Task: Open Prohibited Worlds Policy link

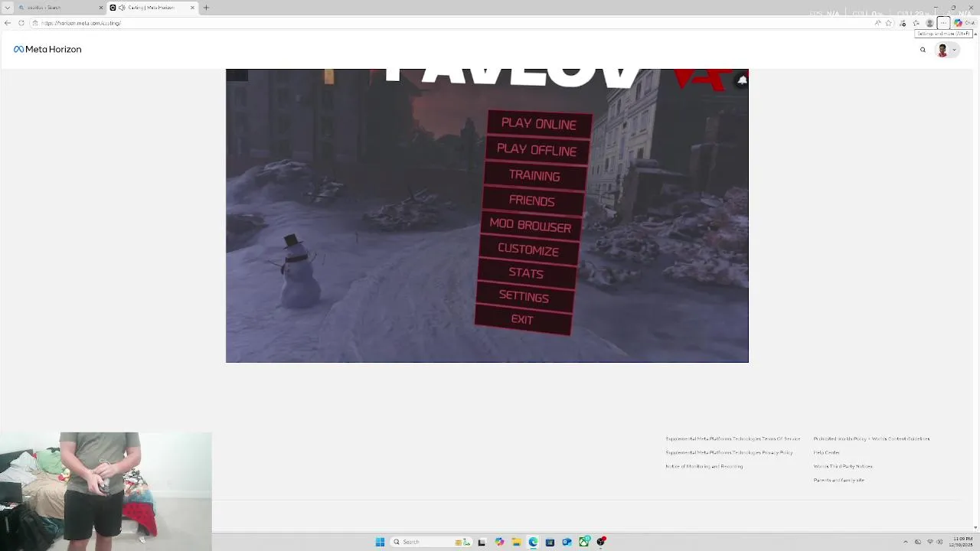Action: tap(871, 439)
